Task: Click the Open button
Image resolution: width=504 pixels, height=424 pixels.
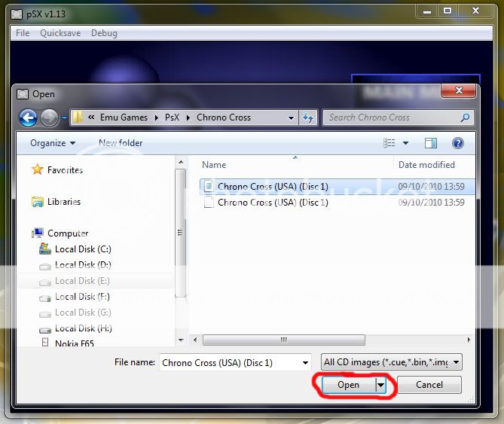Action: pos(348,385)
